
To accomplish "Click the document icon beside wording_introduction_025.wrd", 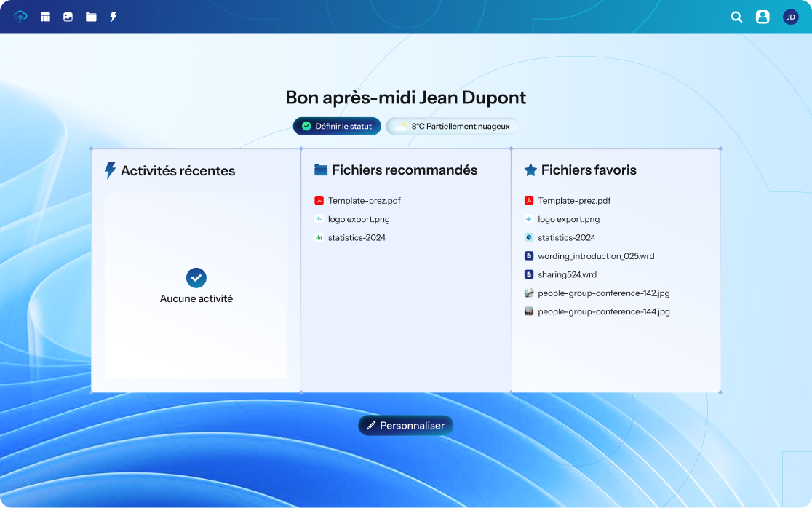I will pyautogui.click(x=529, y=255).
